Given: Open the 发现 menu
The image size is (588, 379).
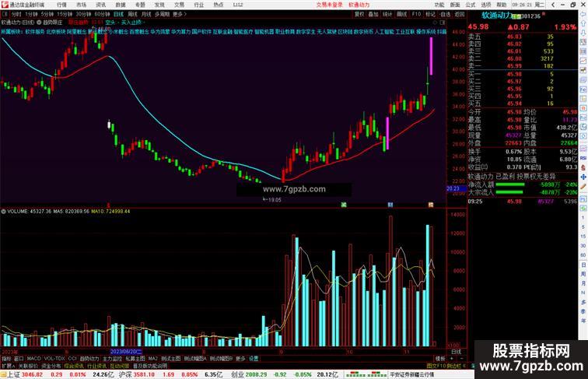Looking at the screenshot, I should click(159, 5).
